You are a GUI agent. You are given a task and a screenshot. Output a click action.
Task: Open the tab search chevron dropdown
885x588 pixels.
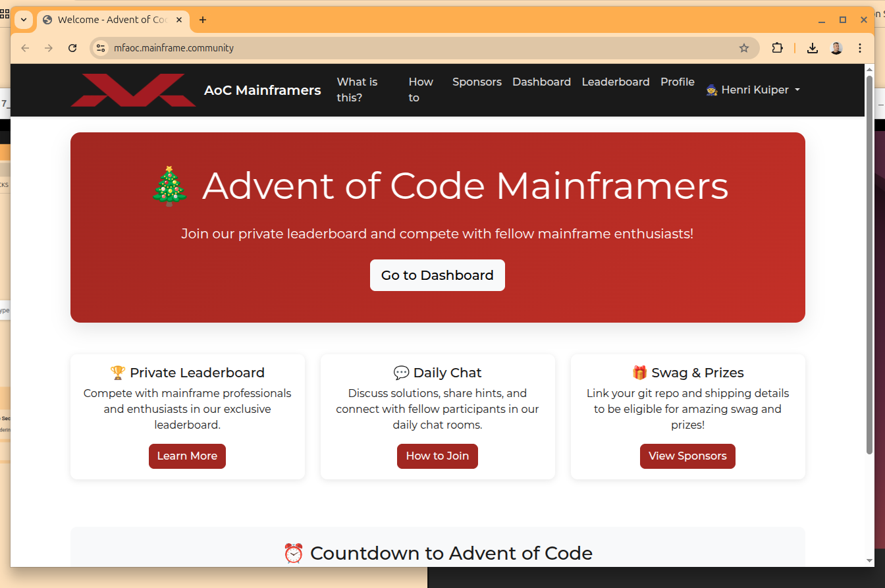[x=24, y=20]
